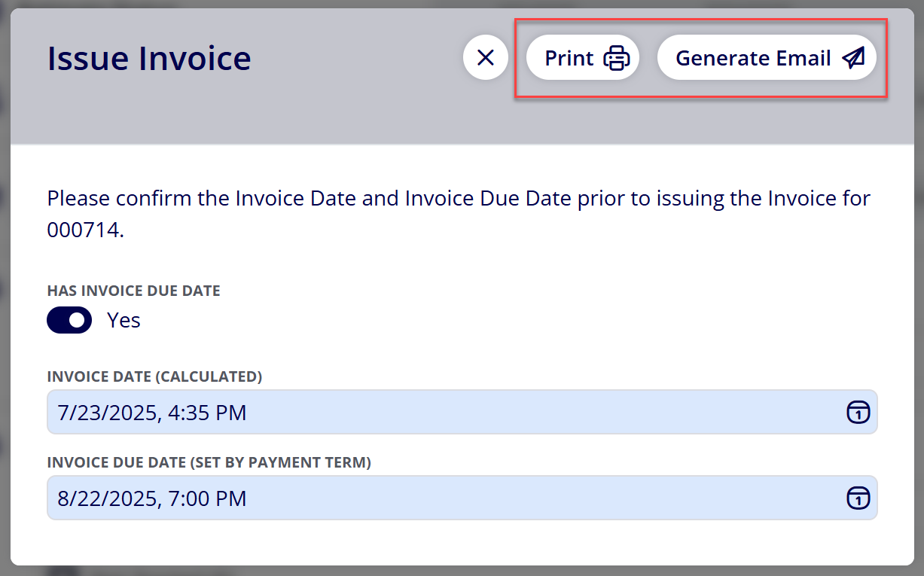Select the 7/23/2025, 4:35 PM date value
This screenshot has height=576, width=924.
pyautogui.click(x=152, y=413)
